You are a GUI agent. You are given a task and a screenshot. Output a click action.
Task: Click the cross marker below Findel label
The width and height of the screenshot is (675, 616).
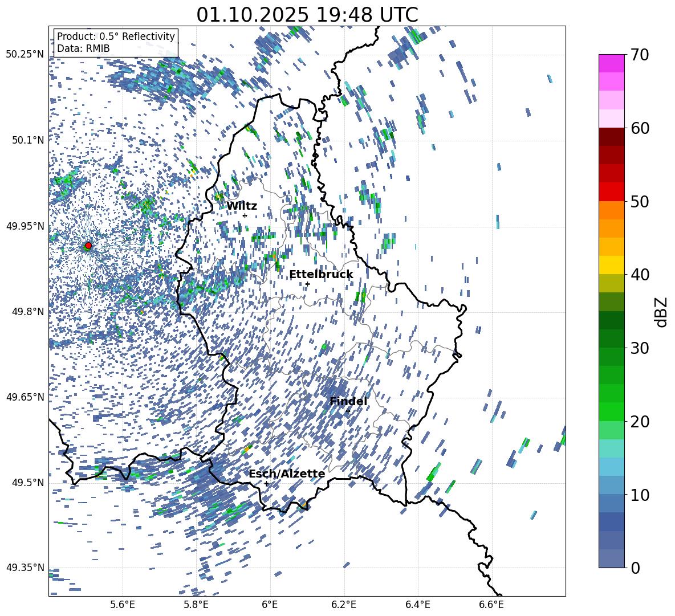click(x=348, y=411)
